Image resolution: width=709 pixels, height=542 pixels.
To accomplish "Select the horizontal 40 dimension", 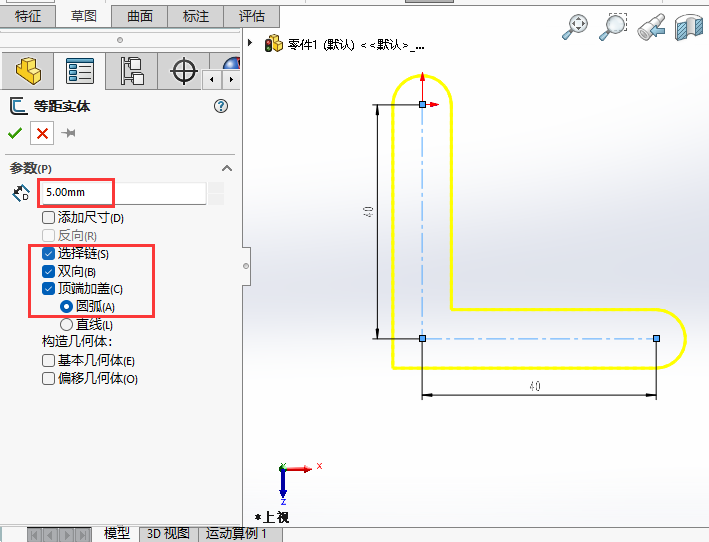I will [x=535, y=386].
